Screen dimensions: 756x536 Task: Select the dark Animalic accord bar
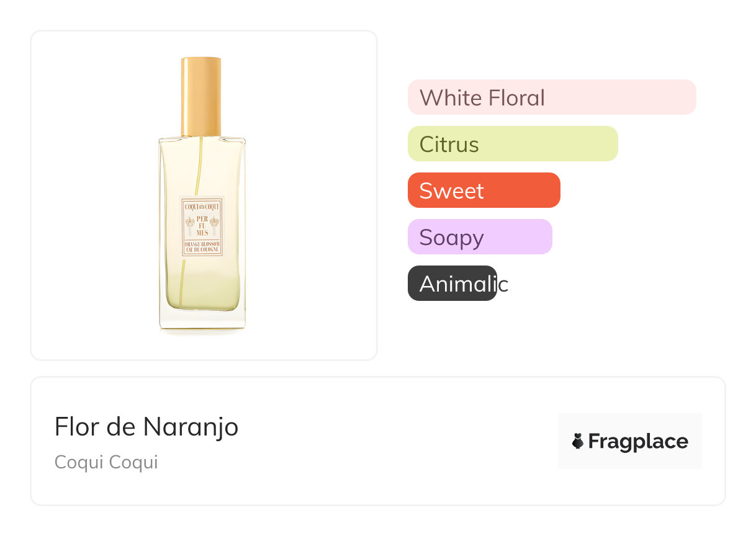pyautogui.click(x=452, y=284)
